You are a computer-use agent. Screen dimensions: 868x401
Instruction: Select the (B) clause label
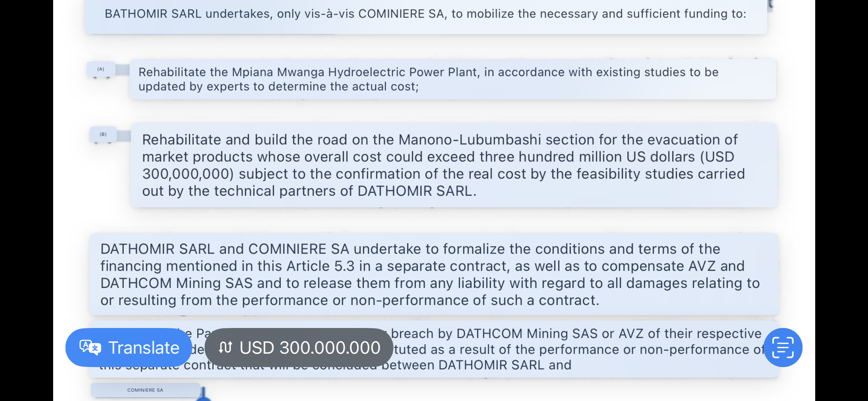click(x=103, y=134)
